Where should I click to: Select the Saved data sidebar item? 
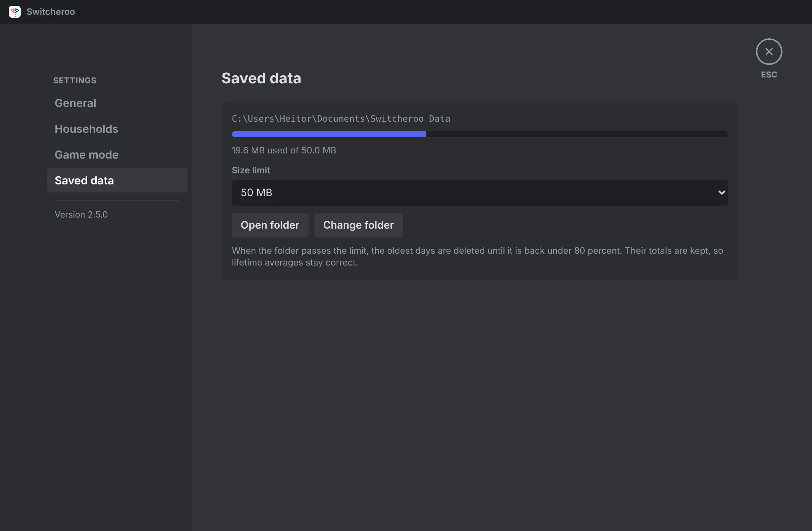pyautogui.click(x=117, y=180)
